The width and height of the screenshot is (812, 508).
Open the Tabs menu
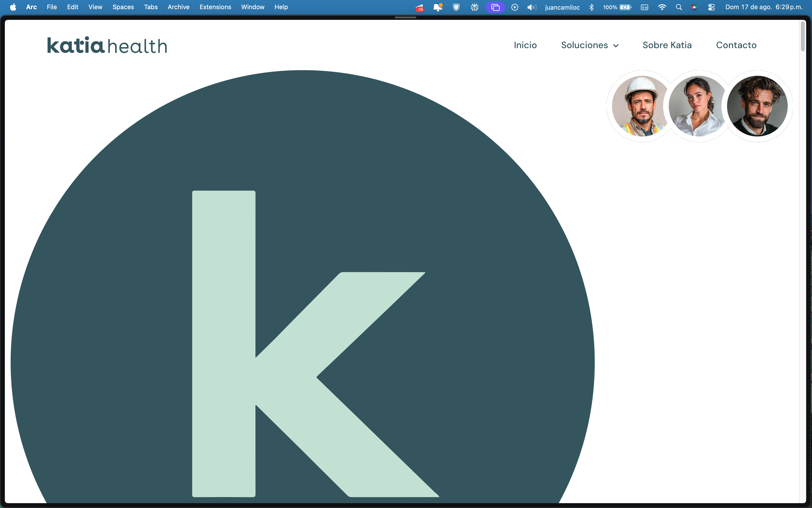151,7
